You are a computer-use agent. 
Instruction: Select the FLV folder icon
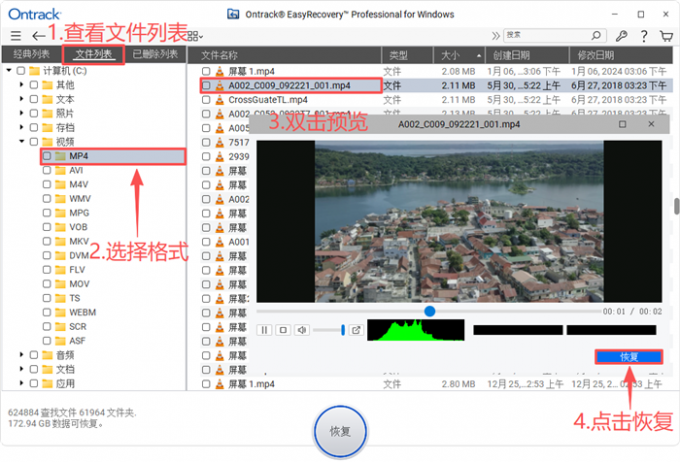61,270
